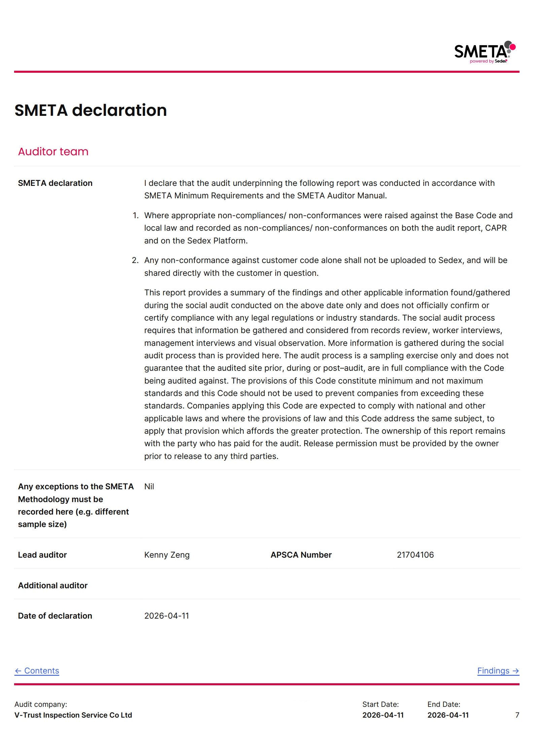
Task: Click the "APSCA Number" field label
Action: point(301,555)
